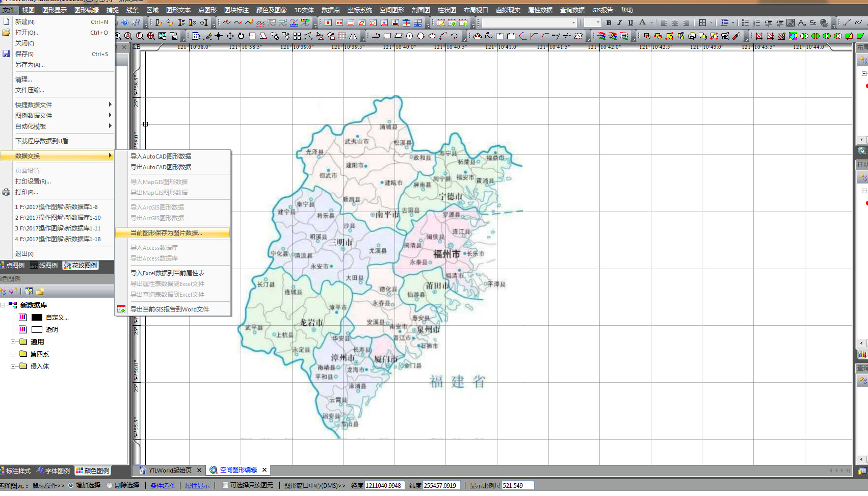
Task: Click the black 自定义 color swatch
Action: click(x=37, y=317)
